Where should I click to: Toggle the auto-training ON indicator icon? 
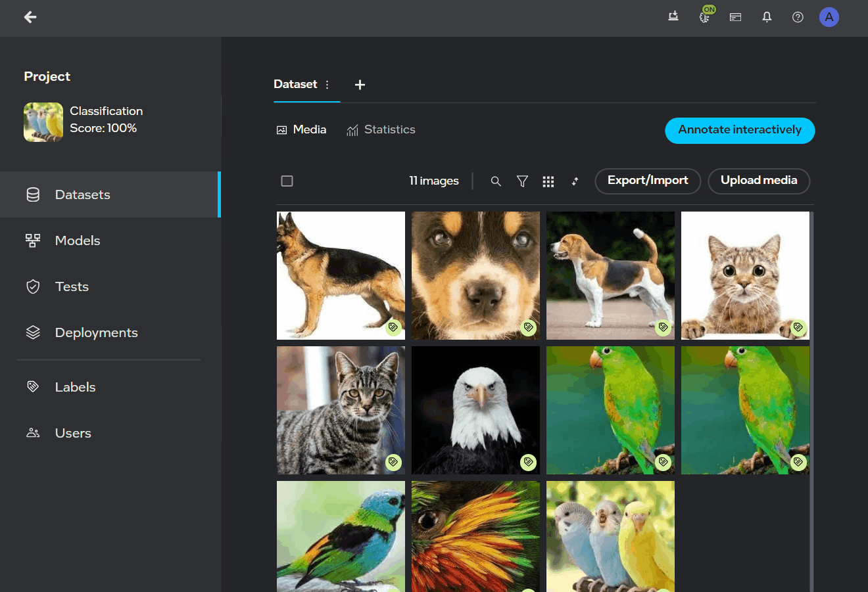point(706,16)
